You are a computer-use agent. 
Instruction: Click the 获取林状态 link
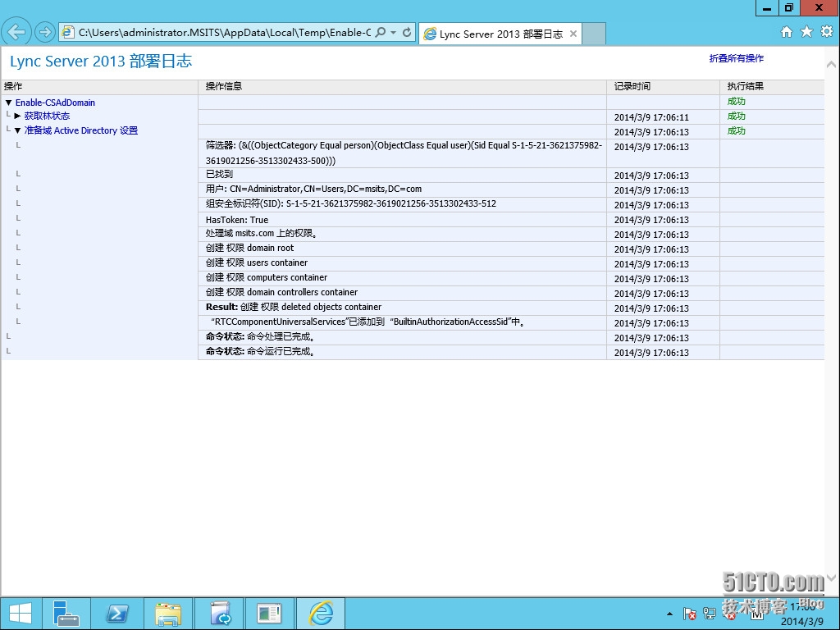click(47, 116)
